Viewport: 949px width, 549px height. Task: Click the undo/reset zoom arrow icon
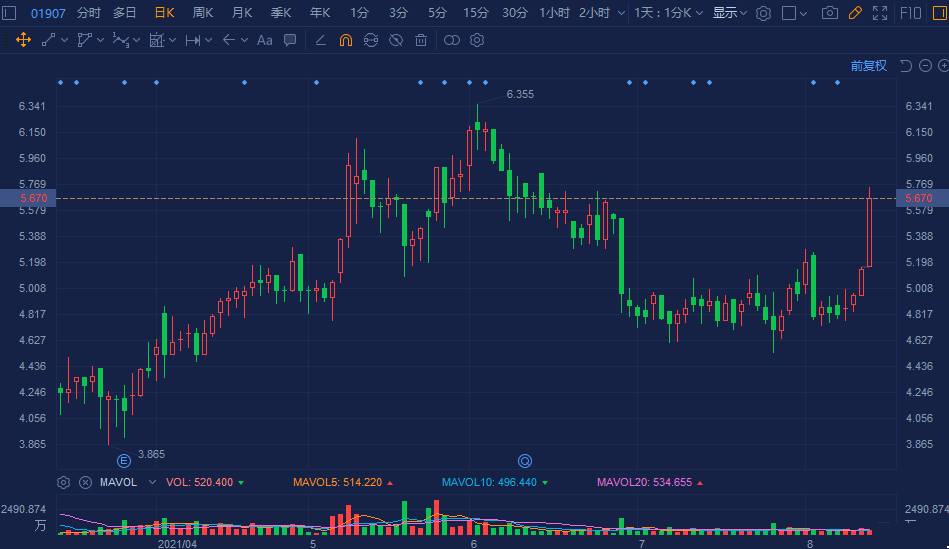pyautogui.click(x=906, y=65)
